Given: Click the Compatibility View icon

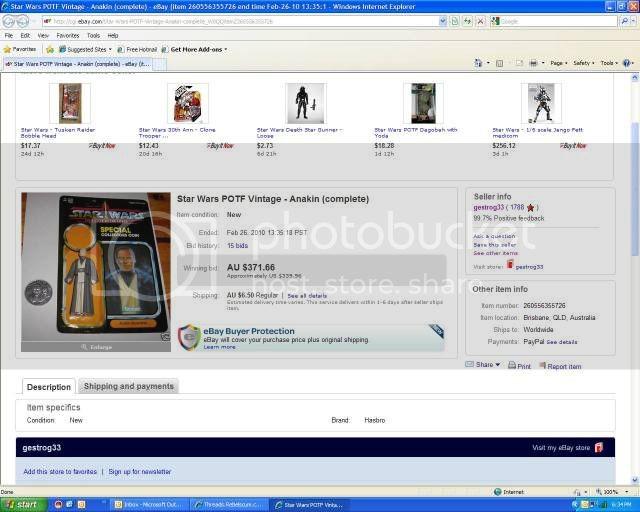Looking at the screenshot, I should click(455, 21).
